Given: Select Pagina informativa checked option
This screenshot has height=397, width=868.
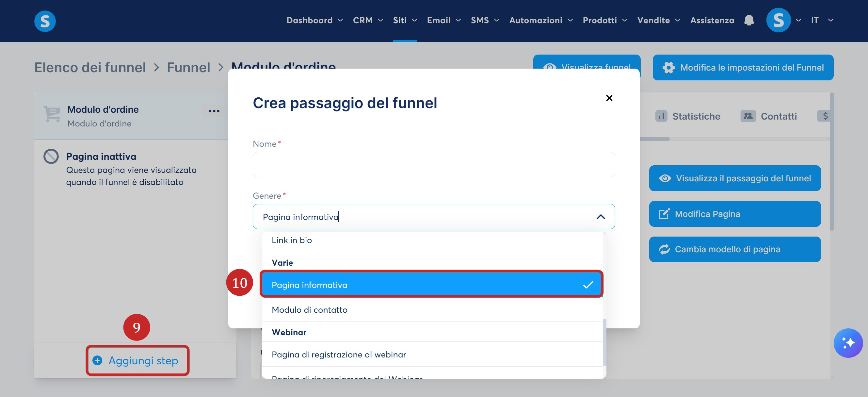Looking at the screenshot, I should (x=432, y=285).
